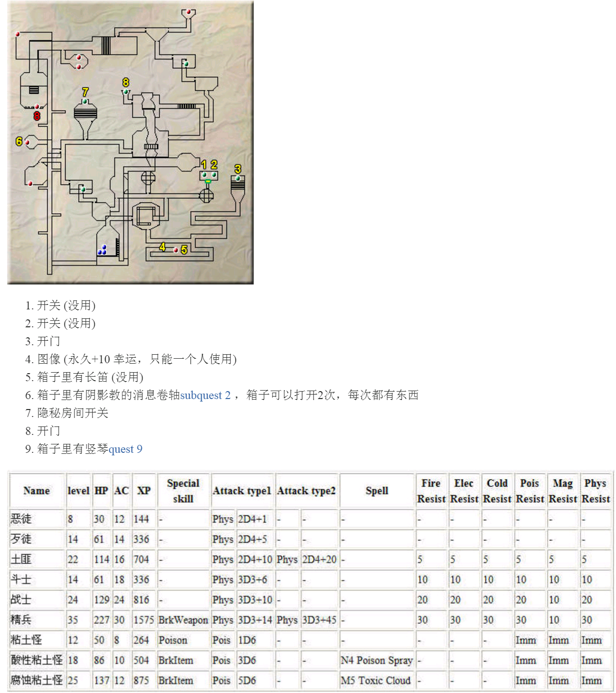Click the XP value 1575
This screenshot has width=616, height=693.
144,620
